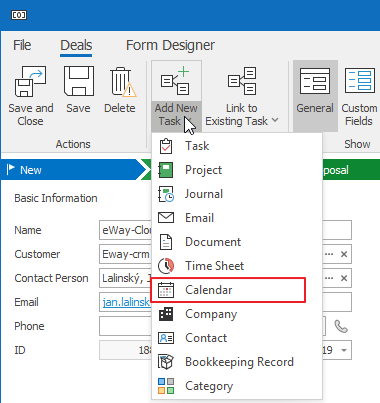Open the Form Designer tab
380x403 pixels.
(170, 45)
